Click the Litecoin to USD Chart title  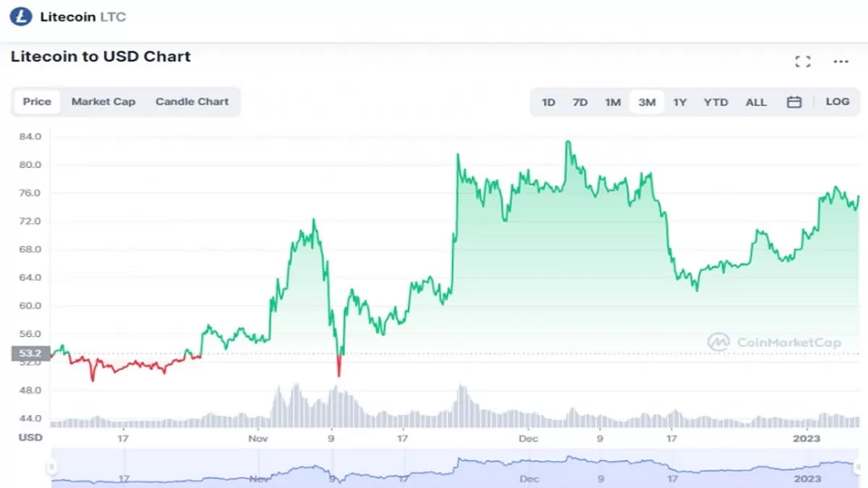[100, 56]
